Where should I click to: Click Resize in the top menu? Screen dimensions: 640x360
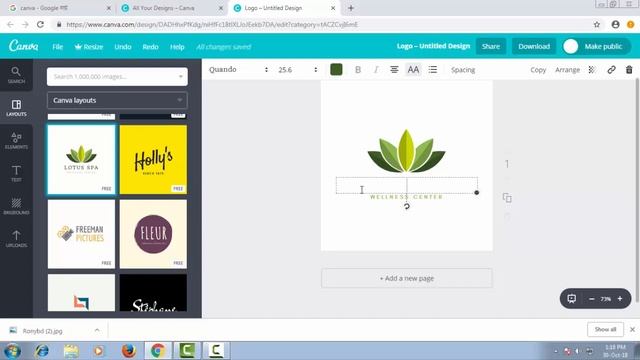tap(89, 47)
